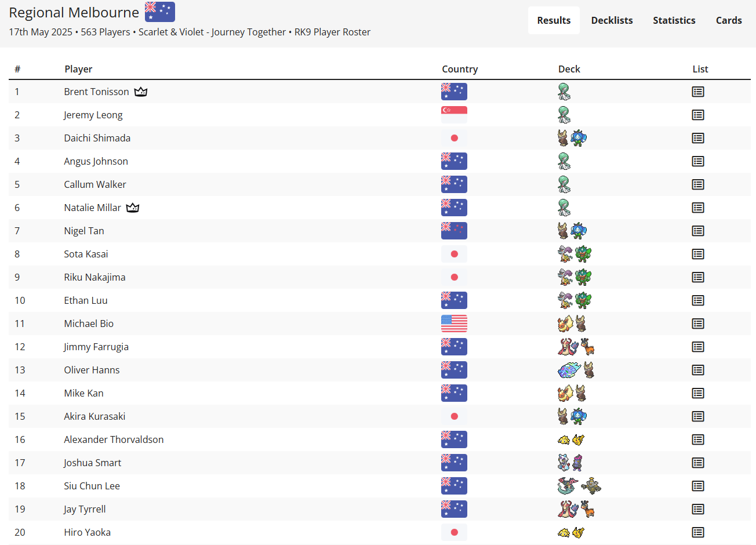The image size is (756, 545).
Task: Click the Country column header
Action: pyautogui.click(x=460, y=69)
